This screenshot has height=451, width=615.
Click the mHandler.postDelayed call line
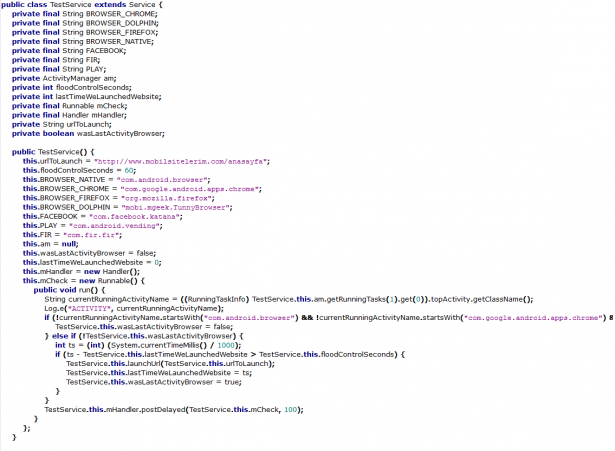tap(172, 409)
